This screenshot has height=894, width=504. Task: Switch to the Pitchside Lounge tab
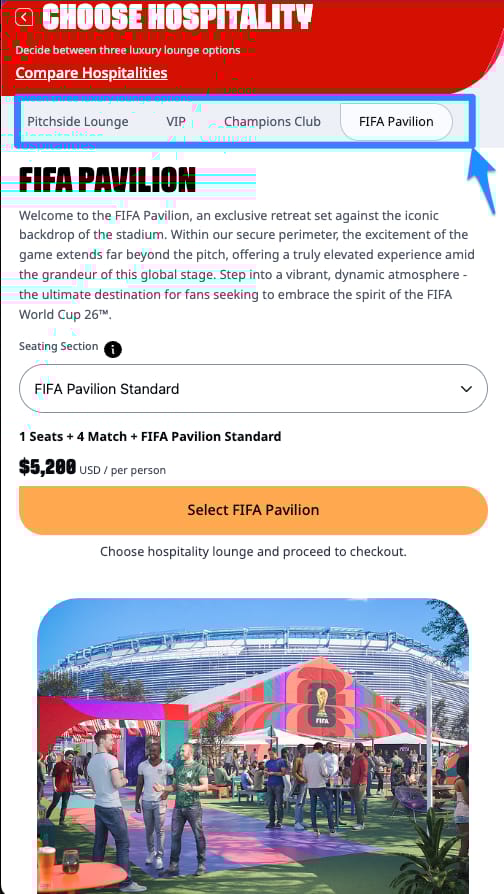(78, 121)
